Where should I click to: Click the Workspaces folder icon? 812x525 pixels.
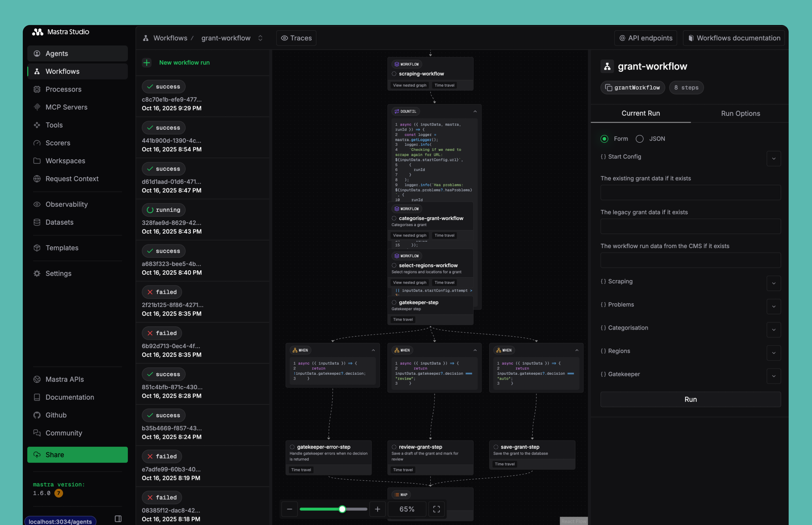tap(37, 161)
